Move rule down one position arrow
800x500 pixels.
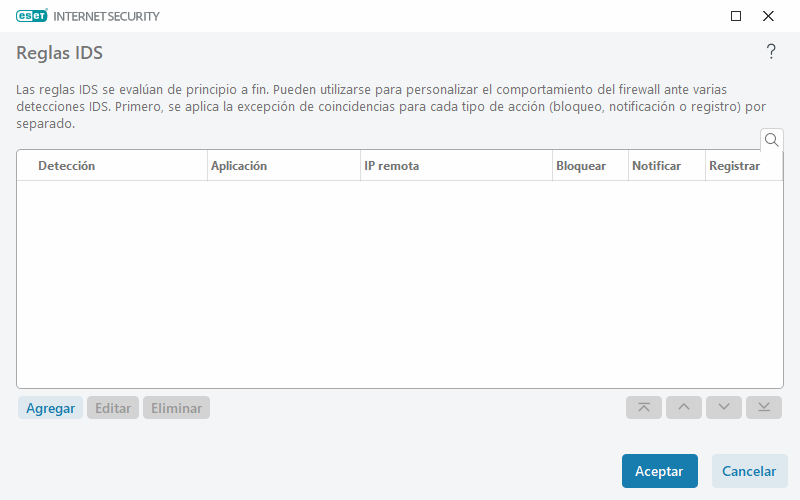[723, 408]
